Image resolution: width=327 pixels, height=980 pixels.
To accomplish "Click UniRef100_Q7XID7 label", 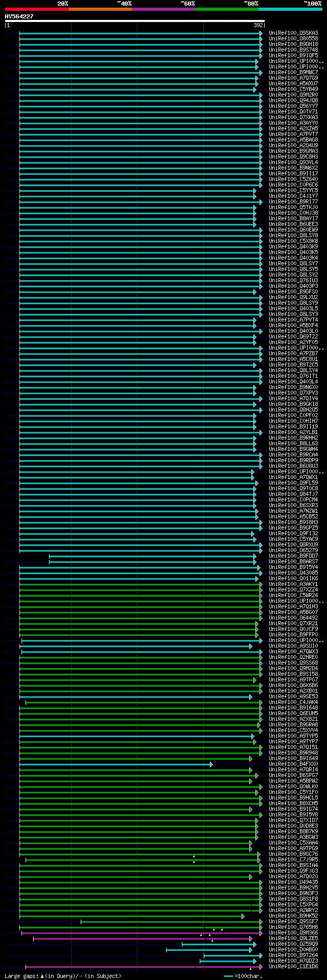I will 293,820.
